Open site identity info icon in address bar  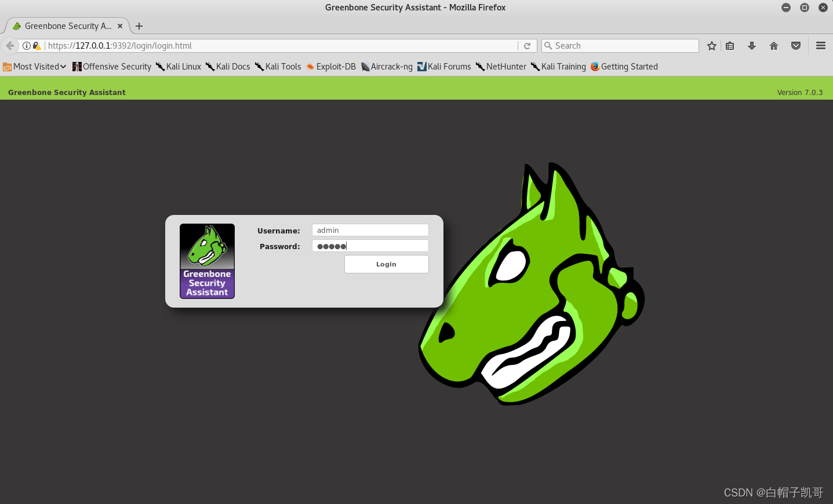point(27,46)
